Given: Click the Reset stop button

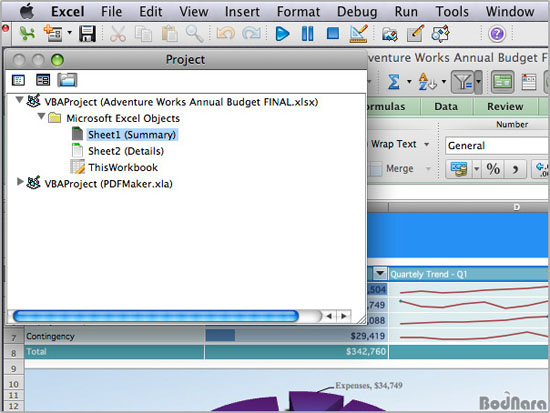Looking at the screenshot, I should click(x=333, y=34).
